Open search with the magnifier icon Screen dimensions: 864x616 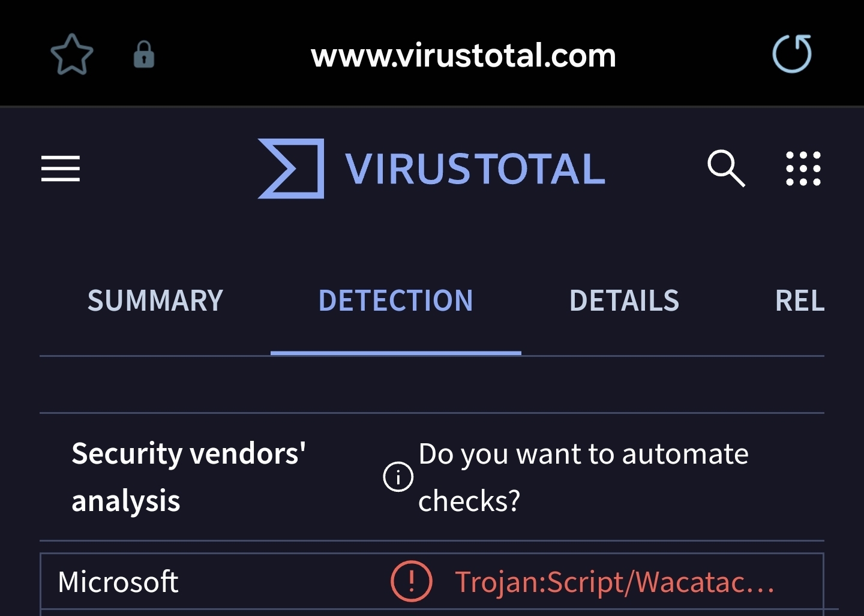(x=726, y=169)
